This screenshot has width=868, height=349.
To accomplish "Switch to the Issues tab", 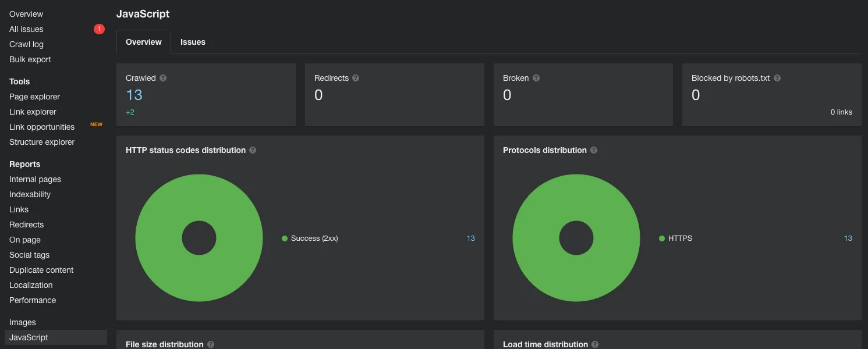I will pos(193,42).
